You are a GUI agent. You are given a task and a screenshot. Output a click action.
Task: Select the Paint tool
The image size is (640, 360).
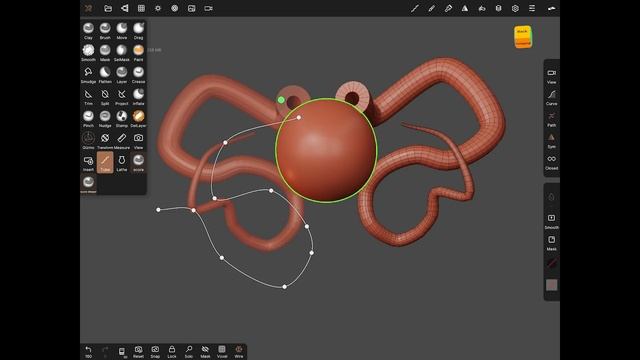click(138, 53)
